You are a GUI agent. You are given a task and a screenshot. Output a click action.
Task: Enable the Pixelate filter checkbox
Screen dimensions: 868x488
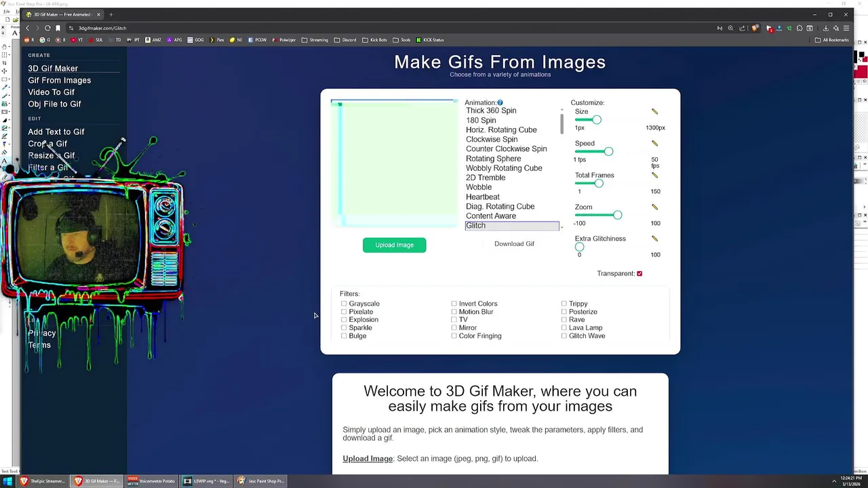tap(344, 312)
